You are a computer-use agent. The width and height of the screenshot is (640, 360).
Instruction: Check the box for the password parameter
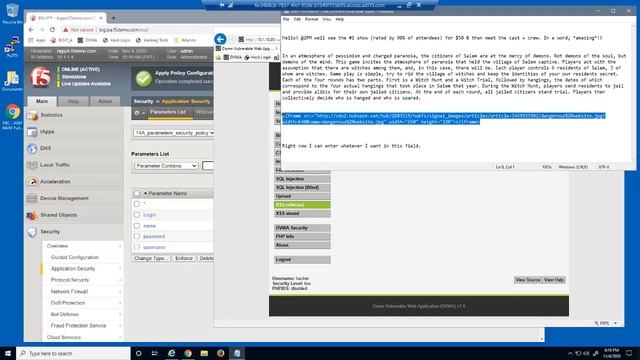pos(137,236)
